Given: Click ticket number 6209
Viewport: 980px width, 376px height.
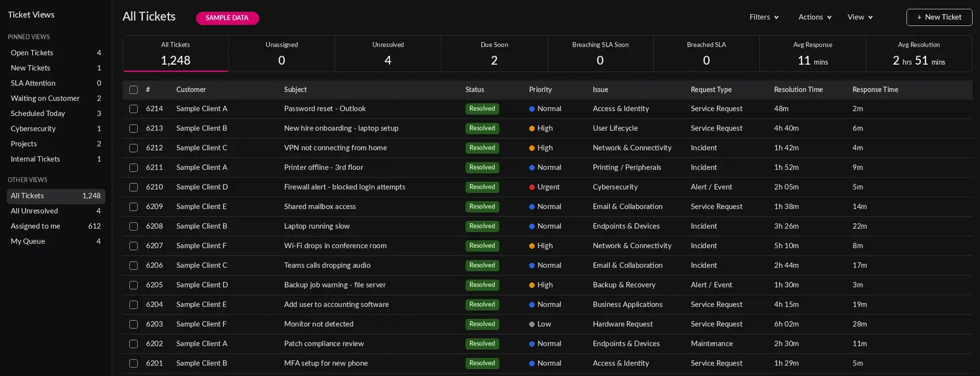Looking at the screenshot, I should [x=154, y=207].
